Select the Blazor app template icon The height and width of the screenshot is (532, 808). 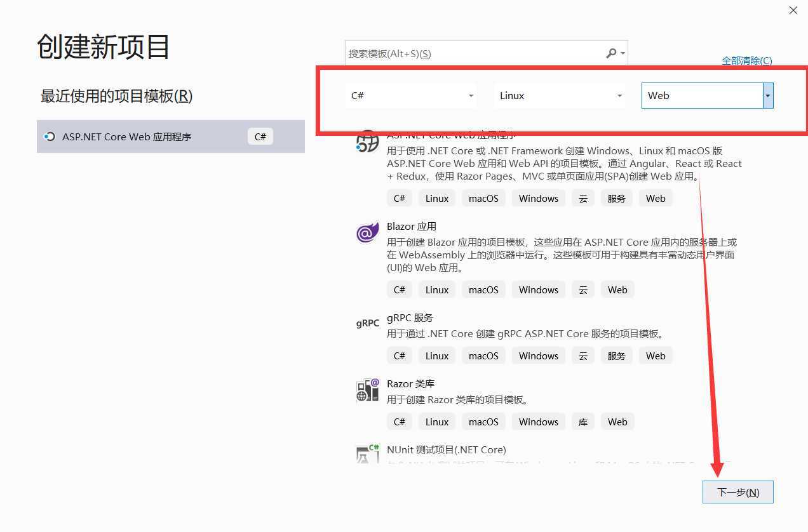click(367, 233)
